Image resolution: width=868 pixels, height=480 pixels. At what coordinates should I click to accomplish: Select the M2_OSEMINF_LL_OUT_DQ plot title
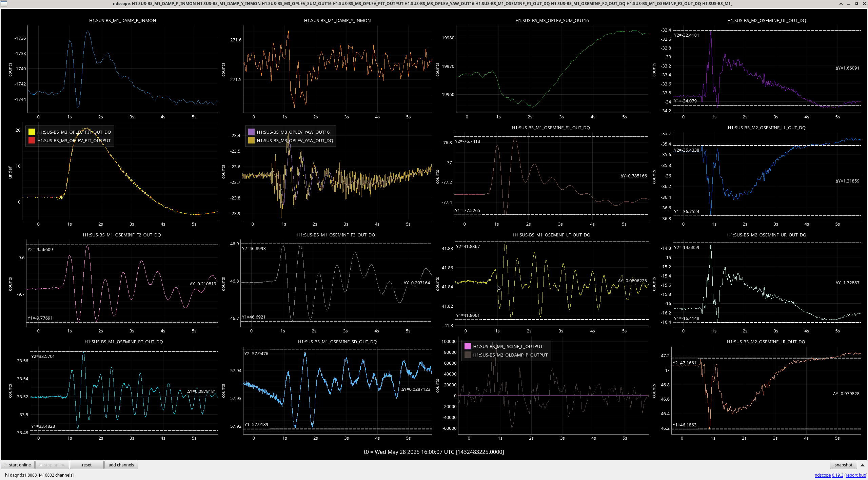(767, 128)
